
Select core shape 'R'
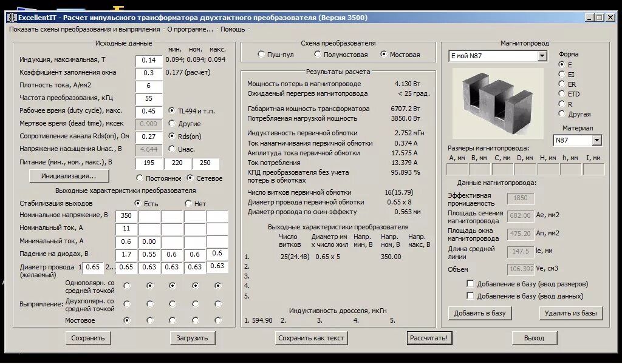[x=562, y=104]
